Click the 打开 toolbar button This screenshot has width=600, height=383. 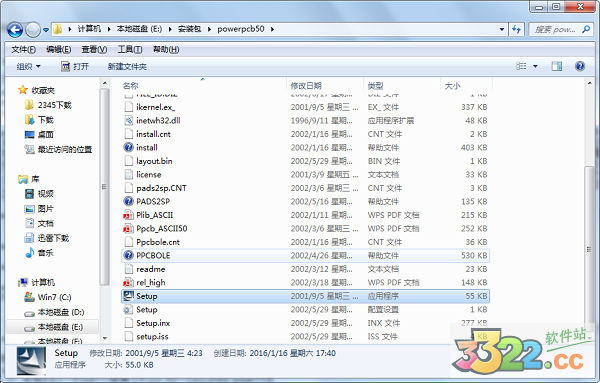(75, 67)
